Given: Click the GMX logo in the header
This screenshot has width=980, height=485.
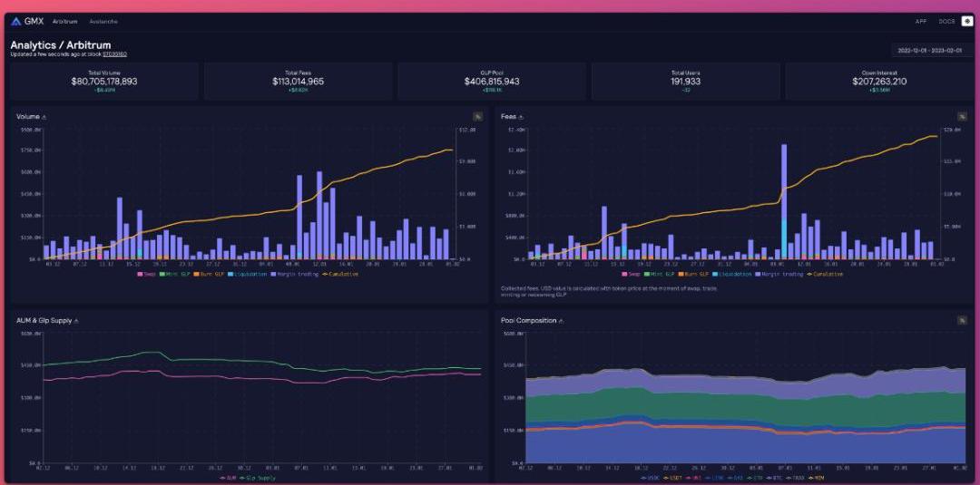Looking at the screenshot, I should [27, 21].
